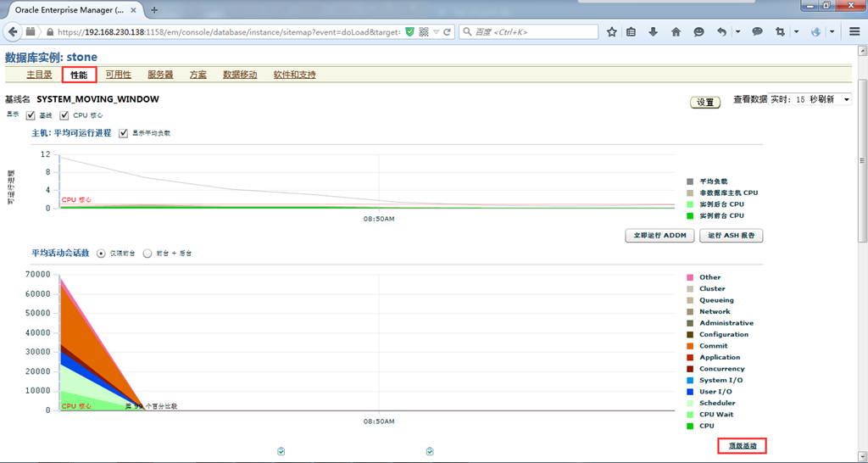Click the new tab plus button
The image size is (868, 463).
[x=154, y=10]
